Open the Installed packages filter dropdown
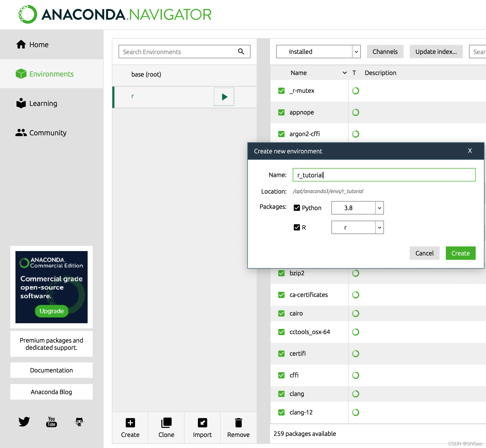This screenshot has width=486, height=448. point(318,52)
